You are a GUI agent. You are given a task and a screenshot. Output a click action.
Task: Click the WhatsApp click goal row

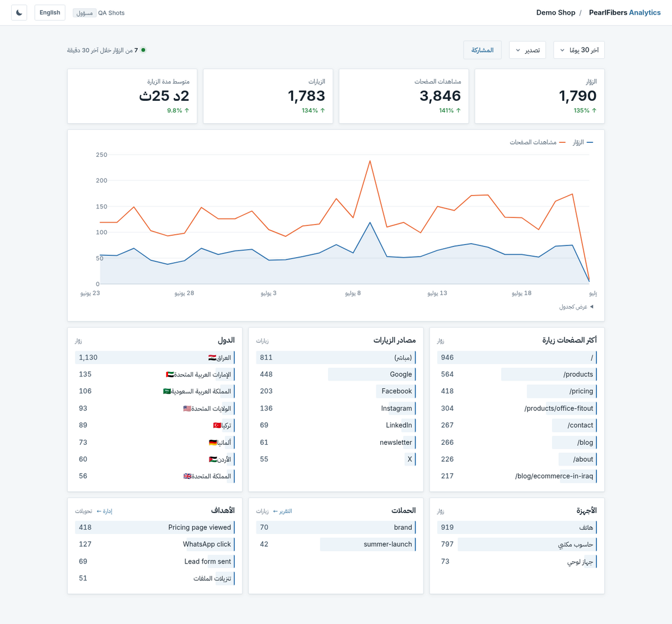tap(155, 544)
